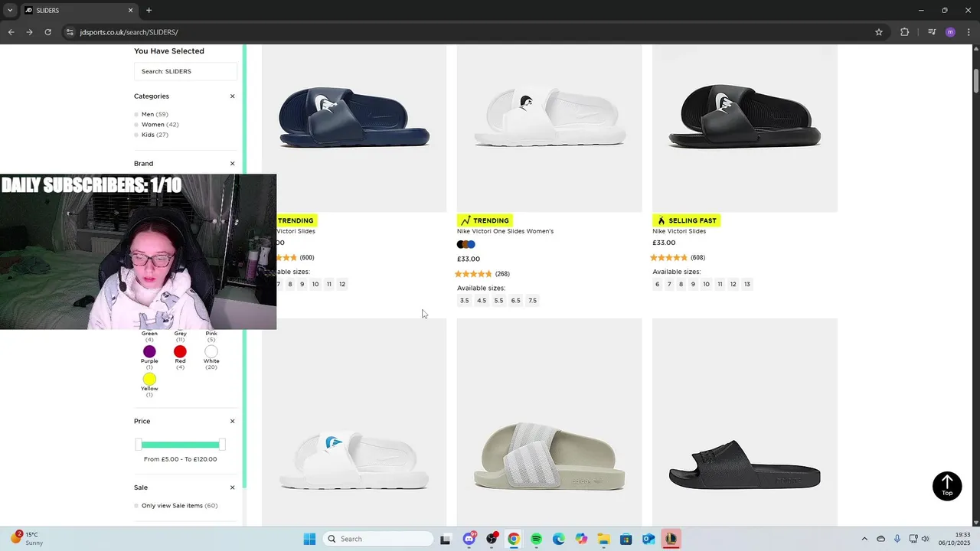Open Chrome tab search dropdown arrow
Screen dimensions: 980x551
10,10
